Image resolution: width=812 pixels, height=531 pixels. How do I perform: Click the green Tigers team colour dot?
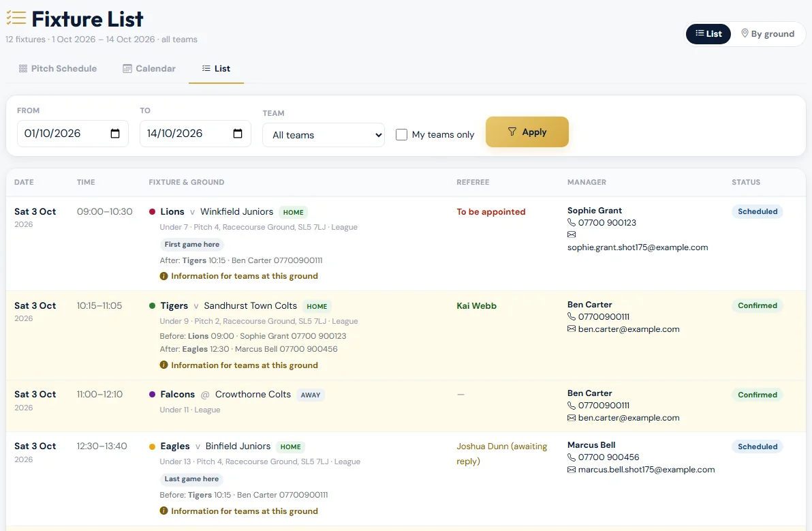click(x=153, y=305)
